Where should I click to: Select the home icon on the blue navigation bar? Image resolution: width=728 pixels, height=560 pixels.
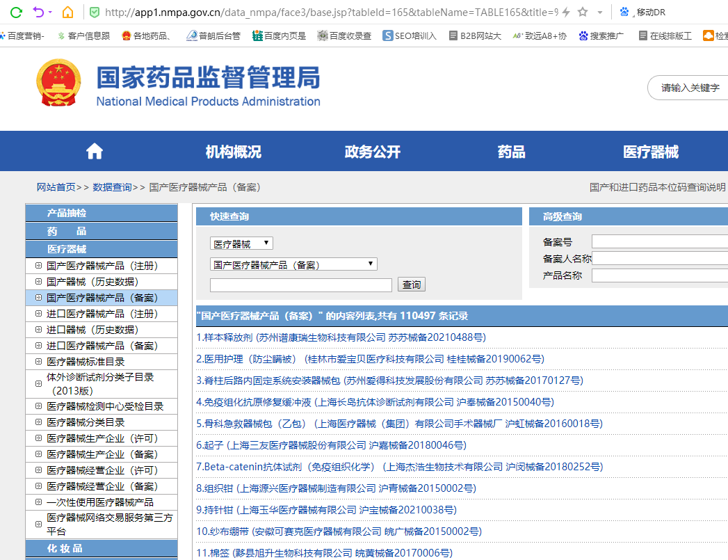[94, 150]
